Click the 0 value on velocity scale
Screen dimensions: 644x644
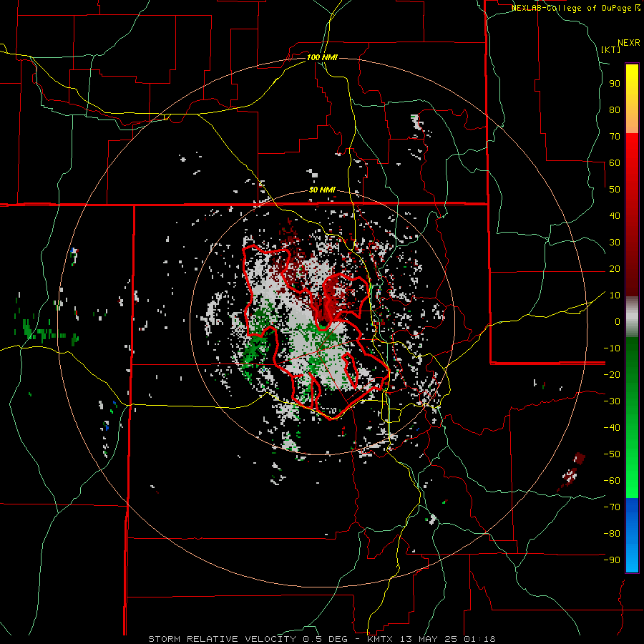click(618, 322)
